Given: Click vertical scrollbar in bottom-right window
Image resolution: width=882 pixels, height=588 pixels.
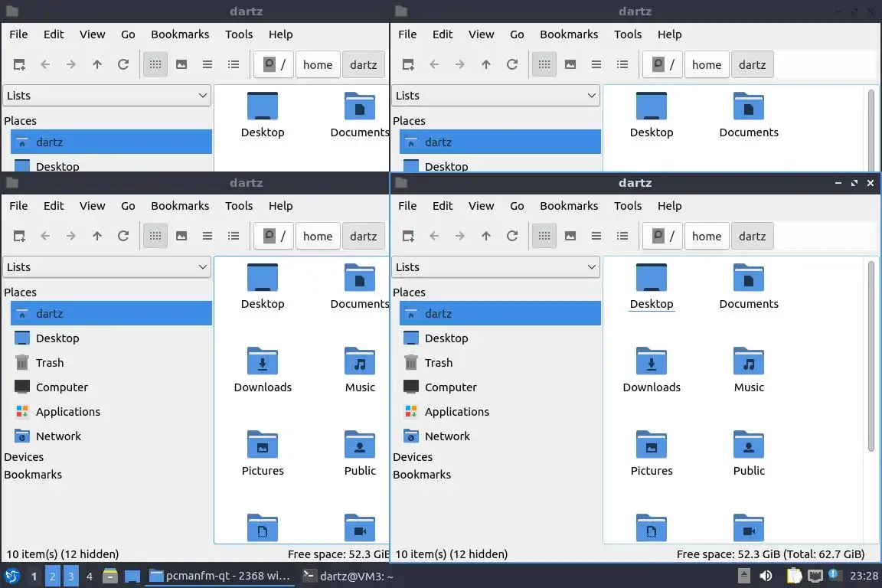Looking at the screenshot, I should [x=871, y=355].
